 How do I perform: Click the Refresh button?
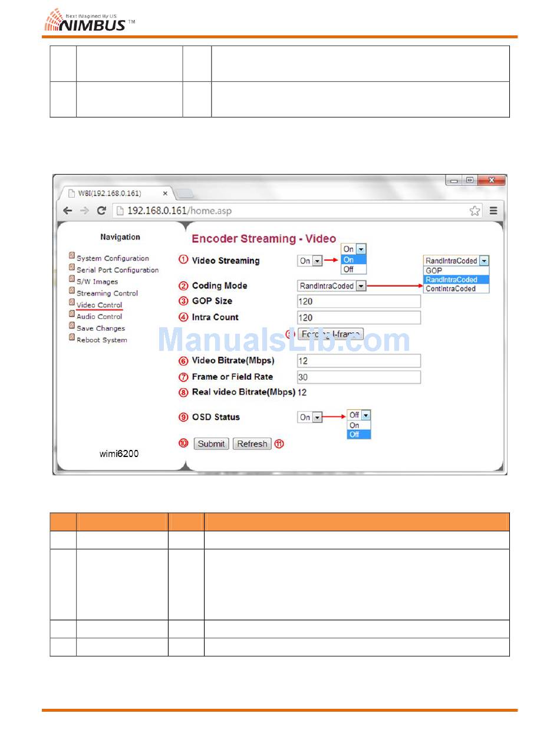[x=252, y=444]
